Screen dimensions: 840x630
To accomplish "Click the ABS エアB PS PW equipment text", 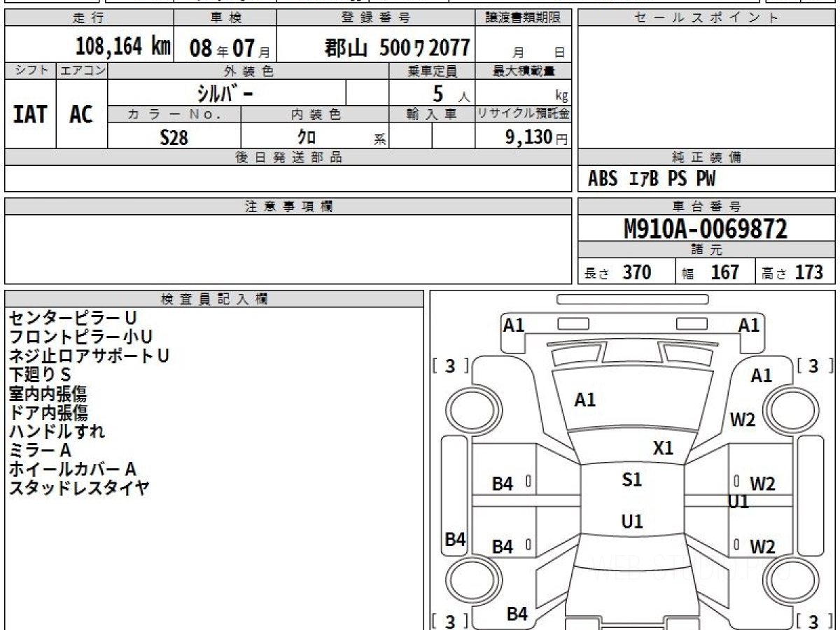I will point(651,179).
